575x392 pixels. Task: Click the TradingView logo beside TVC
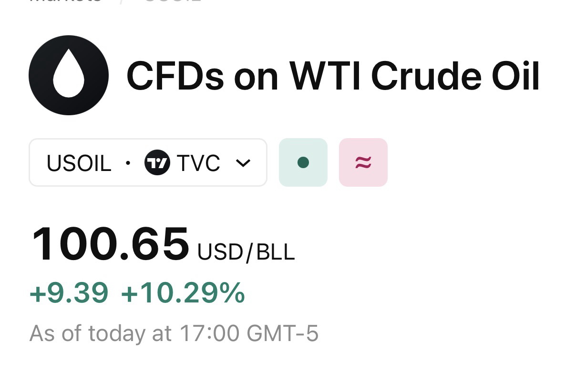[157, 163]
